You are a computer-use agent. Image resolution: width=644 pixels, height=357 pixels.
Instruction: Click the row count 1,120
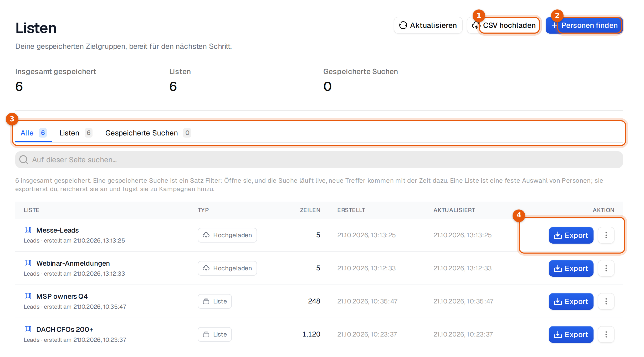(x=311, y=334)
